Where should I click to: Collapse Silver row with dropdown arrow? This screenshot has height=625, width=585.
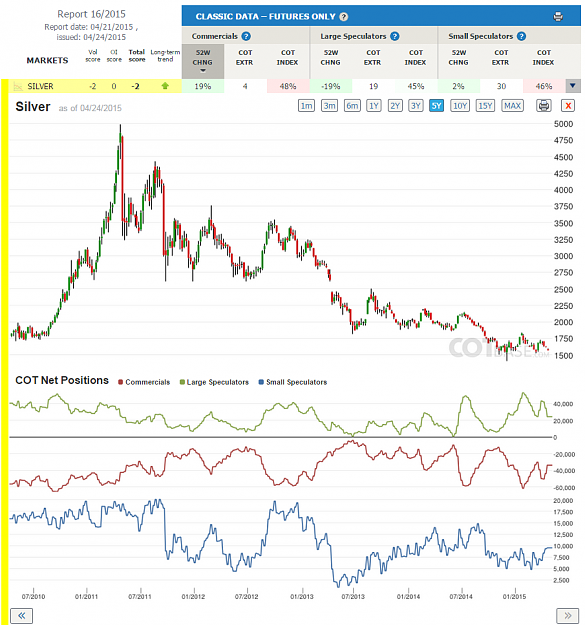click(x=573, y=86)
